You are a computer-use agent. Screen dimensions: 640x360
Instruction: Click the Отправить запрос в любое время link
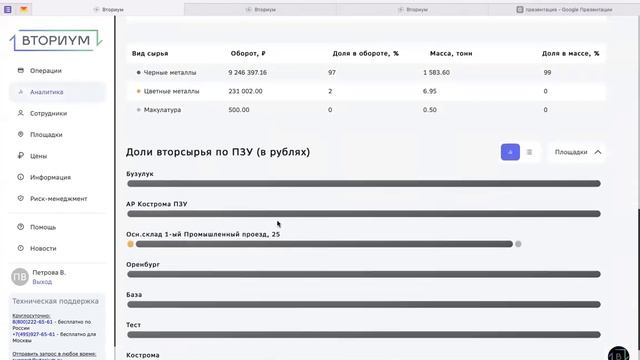pyautogui.click(x=54, y=353)
